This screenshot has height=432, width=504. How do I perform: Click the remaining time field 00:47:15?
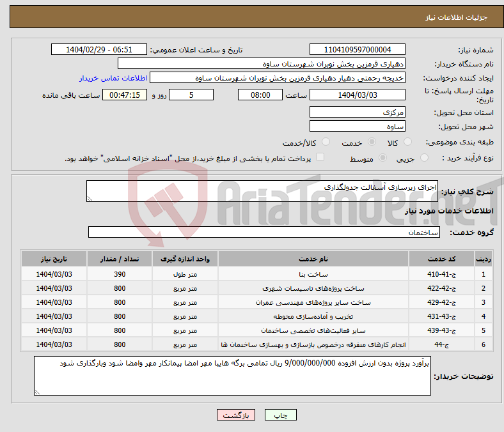(125, 95)
